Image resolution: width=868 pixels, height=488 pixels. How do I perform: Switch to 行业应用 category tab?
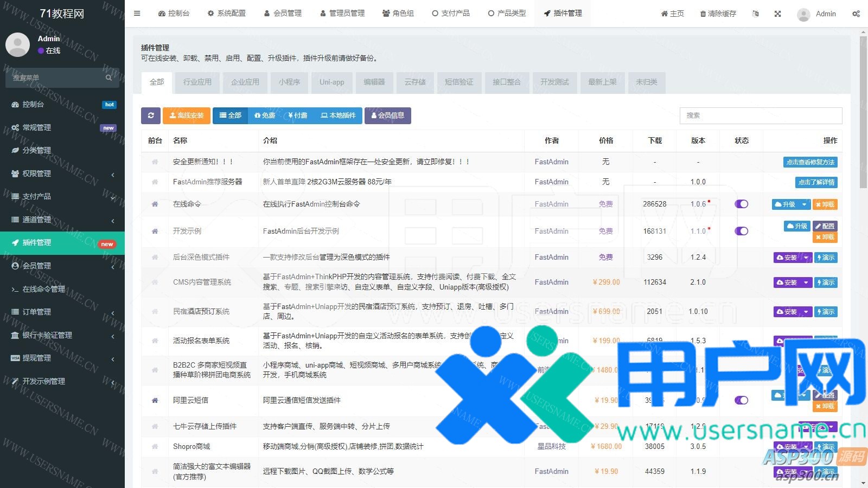[x=197, y=82]
